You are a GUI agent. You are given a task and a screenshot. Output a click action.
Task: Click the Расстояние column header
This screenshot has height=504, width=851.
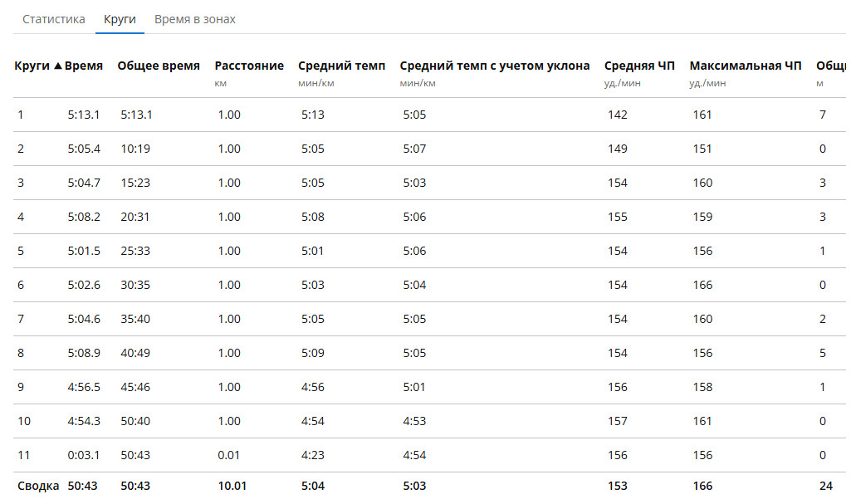(249, 66)
